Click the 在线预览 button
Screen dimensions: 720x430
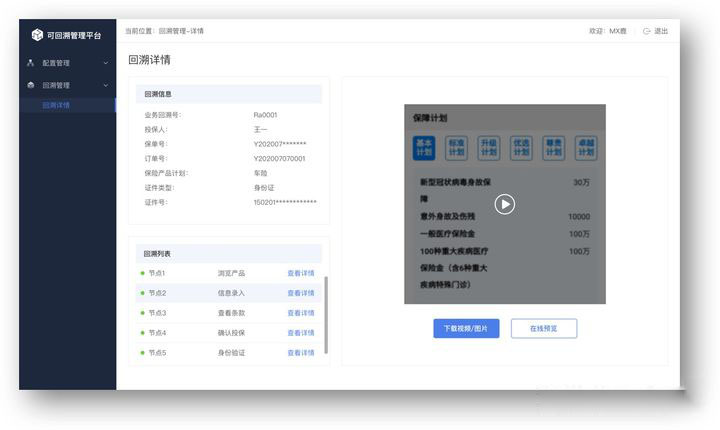[x=543, y=328]
